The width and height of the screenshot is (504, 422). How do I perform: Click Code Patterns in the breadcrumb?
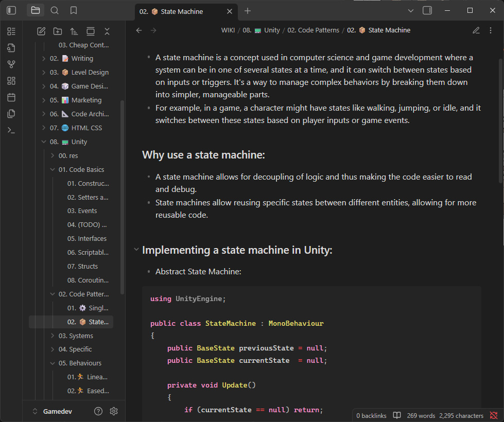point(313,30)
